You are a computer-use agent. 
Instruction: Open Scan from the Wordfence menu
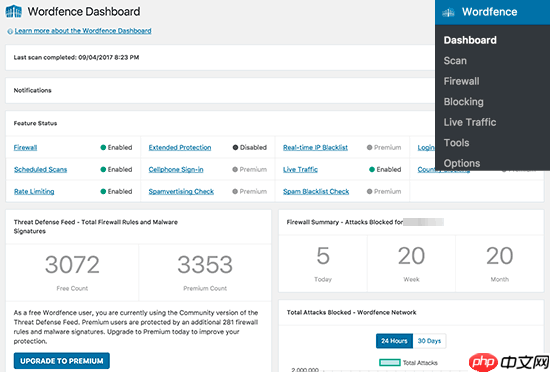pos(455,61)
